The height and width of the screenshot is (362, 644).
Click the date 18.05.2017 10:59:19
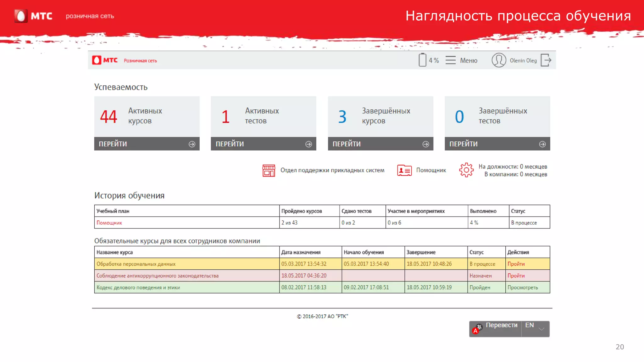tap(429, 288)
